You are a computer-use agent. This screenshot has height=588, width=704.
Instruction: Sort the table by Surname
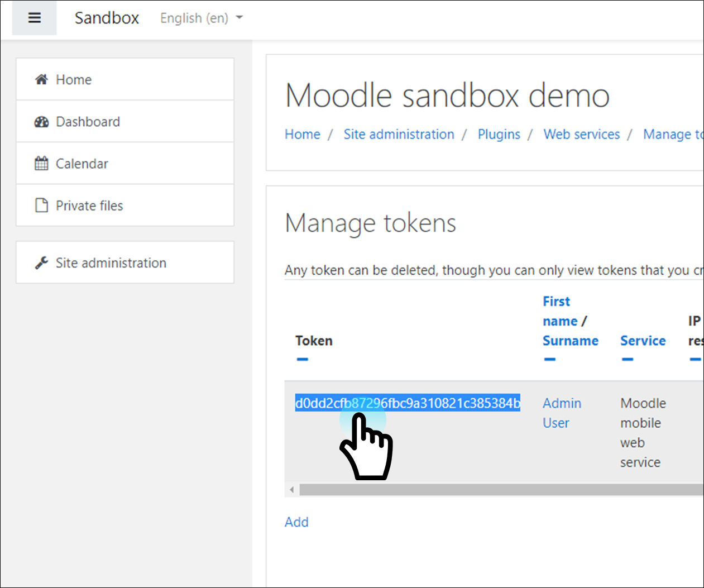coord(570,341)
